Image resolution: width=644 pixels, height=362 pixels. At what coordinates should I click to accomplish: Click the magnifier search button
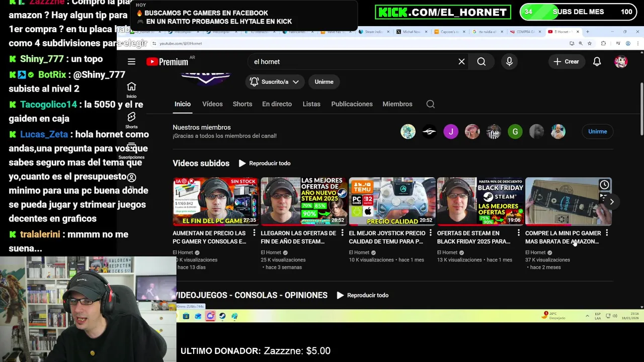click(x=481, y=61)
